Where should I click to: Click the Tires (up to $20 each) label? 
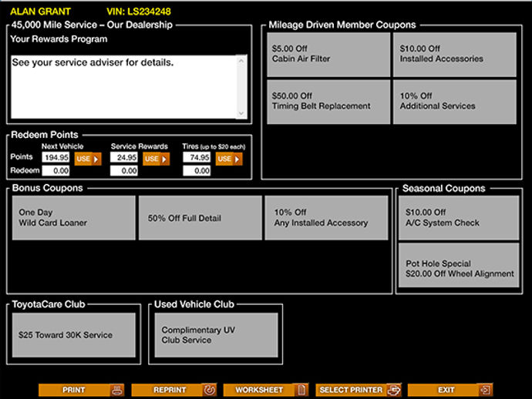coord(214,146)
